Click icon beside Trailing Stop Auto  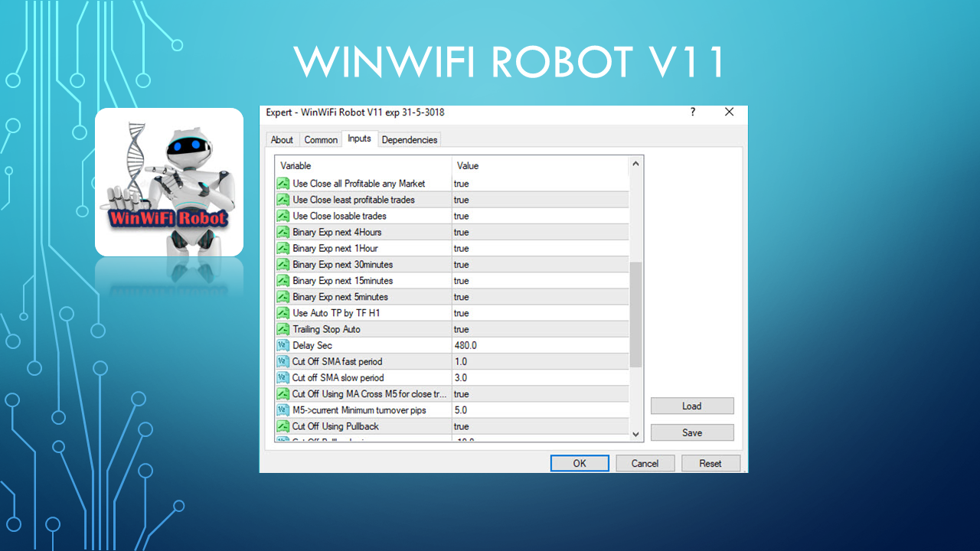[283, 329]
